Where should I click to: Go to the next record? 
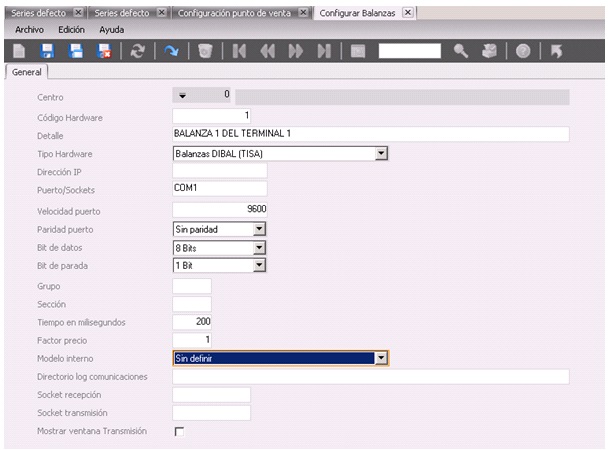click(x=296, y=50)
